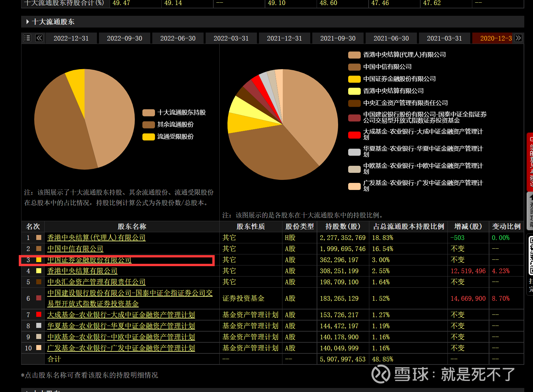Viewport: 533px width, 392px height.
Task: Click the total percentage 48.85%
Action: tap(382, 359)
